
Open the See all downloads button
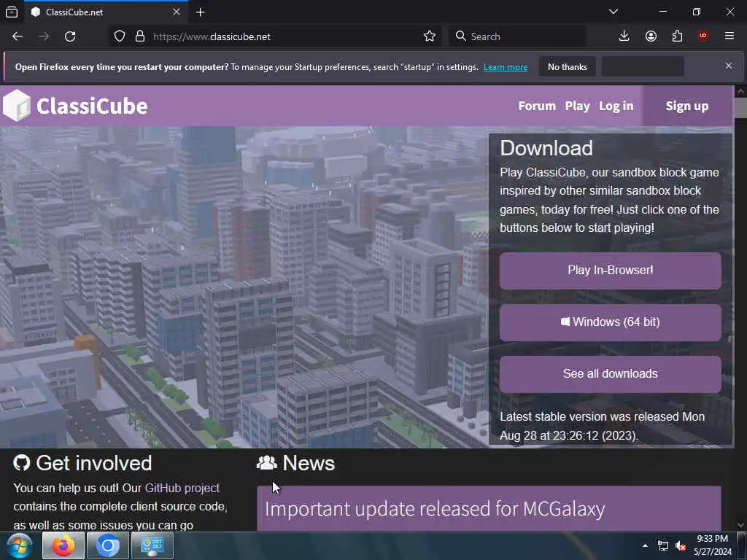[x=611, y=374]
